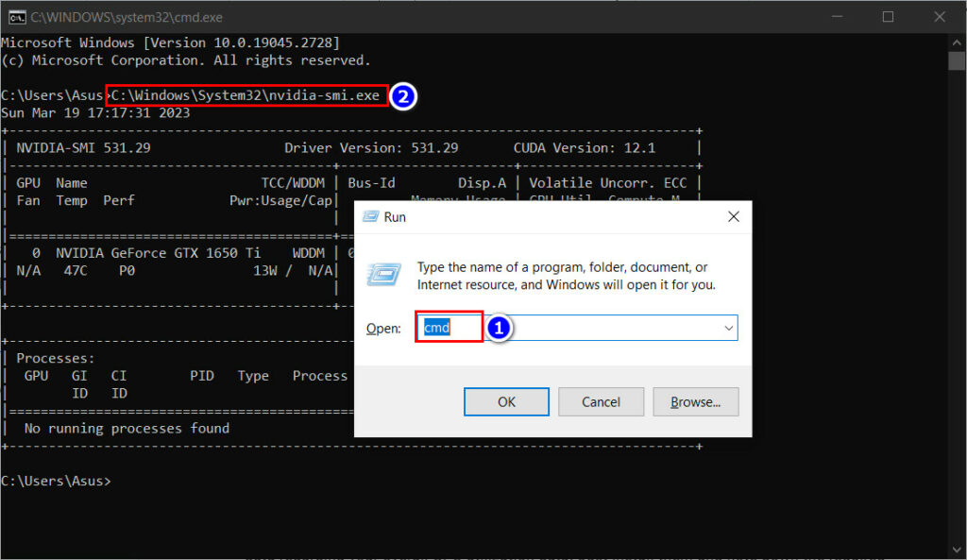The image size is (967, 560).
Task: Click the 'Microsoft Windows [Version 10.0.19045.2728]' line
Action: pos(171,42)
